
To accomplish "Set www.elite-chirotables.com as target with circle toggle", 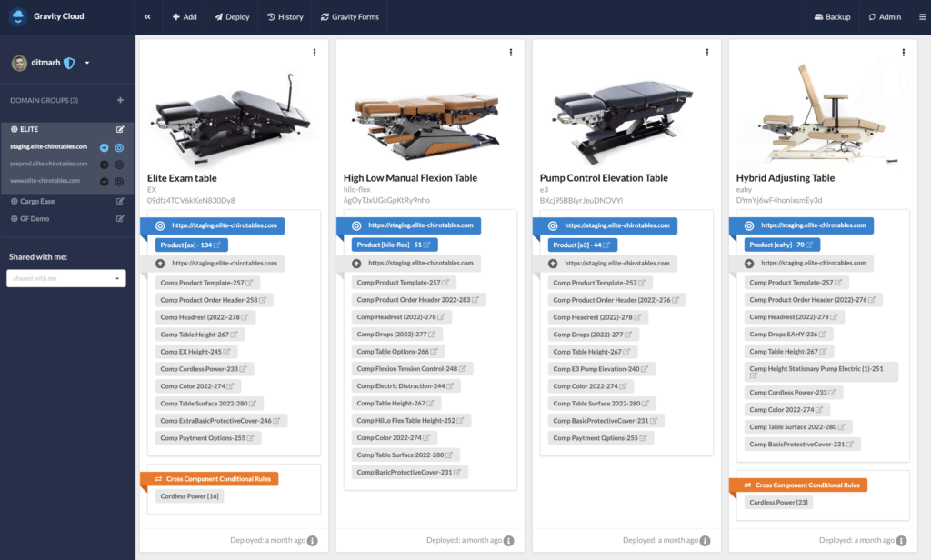I will click(119, 182).
